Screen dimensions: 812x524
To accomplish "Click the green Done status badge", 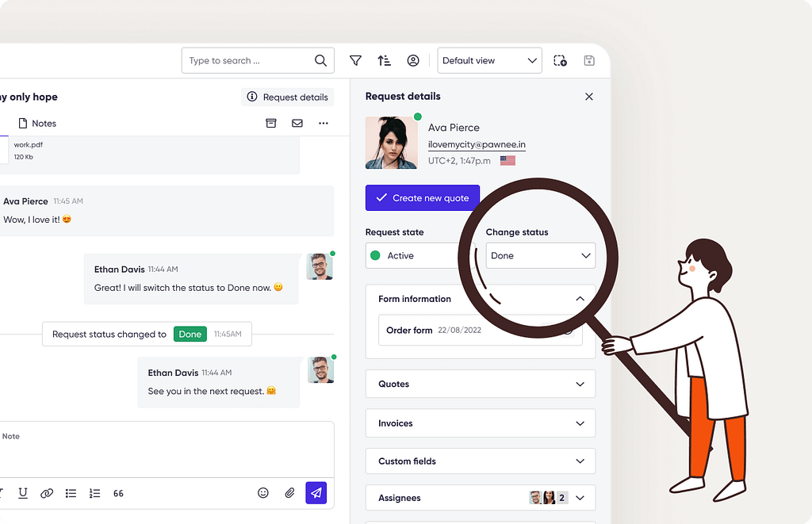I will click(x=190, y=334).
